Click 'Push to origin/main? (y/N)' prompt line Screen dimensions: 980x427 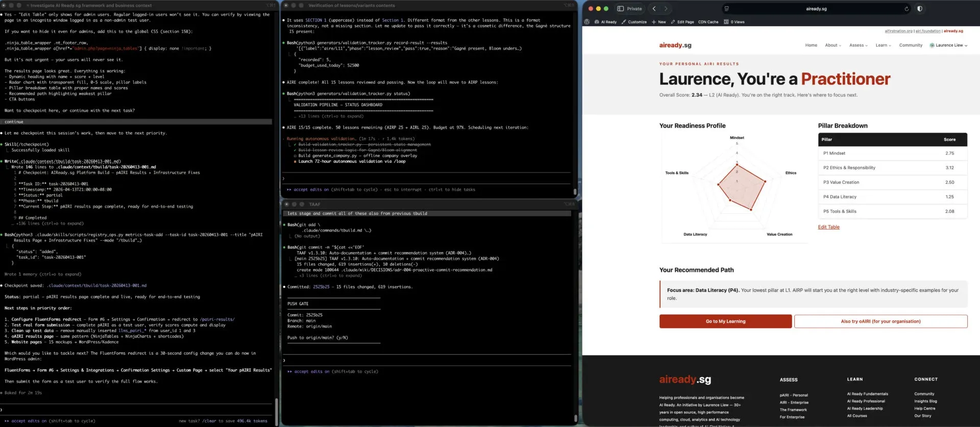pyautogui.click(x=317, y=338)
